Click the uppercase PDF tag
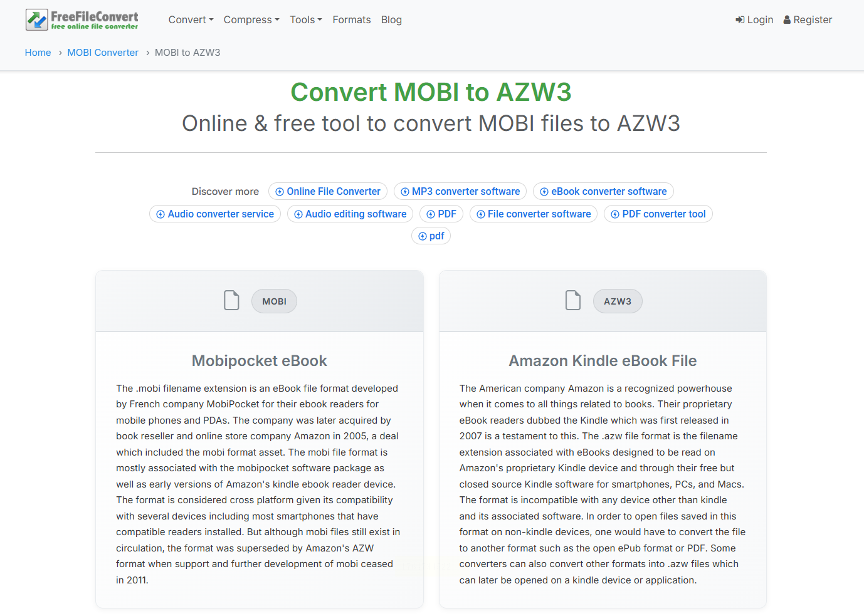Image resolution: width=864 pixels, height=616 pixels. 441,214
